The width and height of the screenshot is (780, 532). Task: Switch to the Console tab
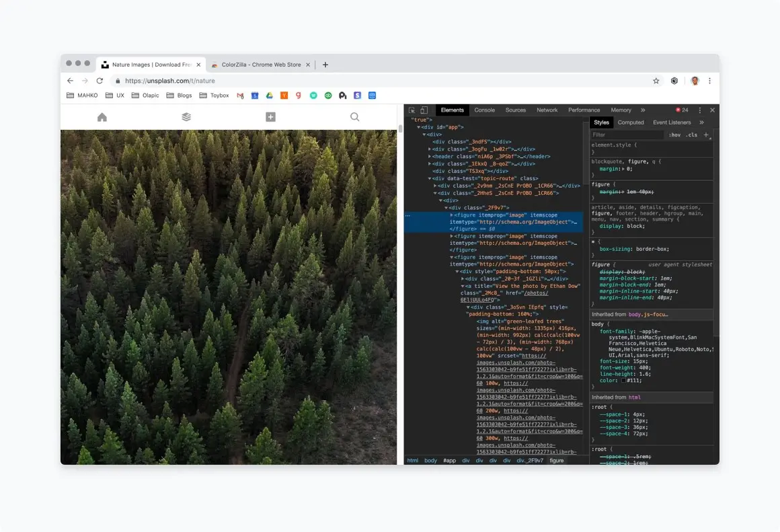(x=486, y=110)
